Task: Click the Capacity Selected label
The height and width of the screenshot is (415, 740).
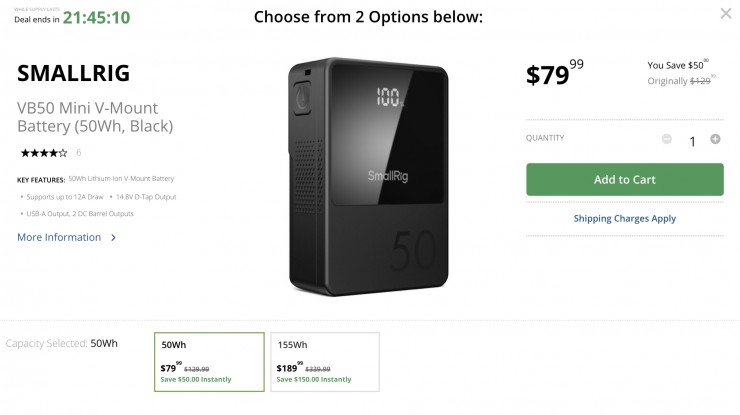Action: point(46,343)
